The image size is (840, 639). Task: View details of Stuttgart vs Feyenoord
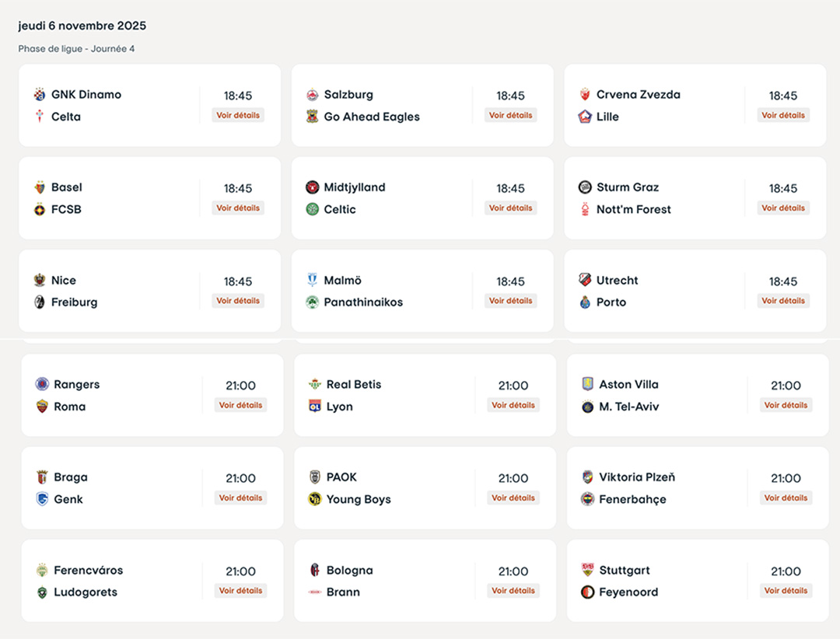pos(786,591)
